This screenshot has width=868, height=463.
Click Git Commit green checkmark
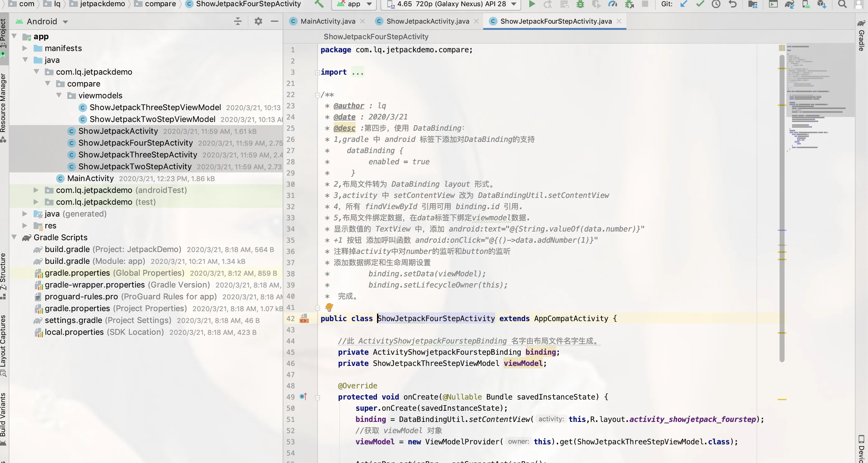(700, 4)
